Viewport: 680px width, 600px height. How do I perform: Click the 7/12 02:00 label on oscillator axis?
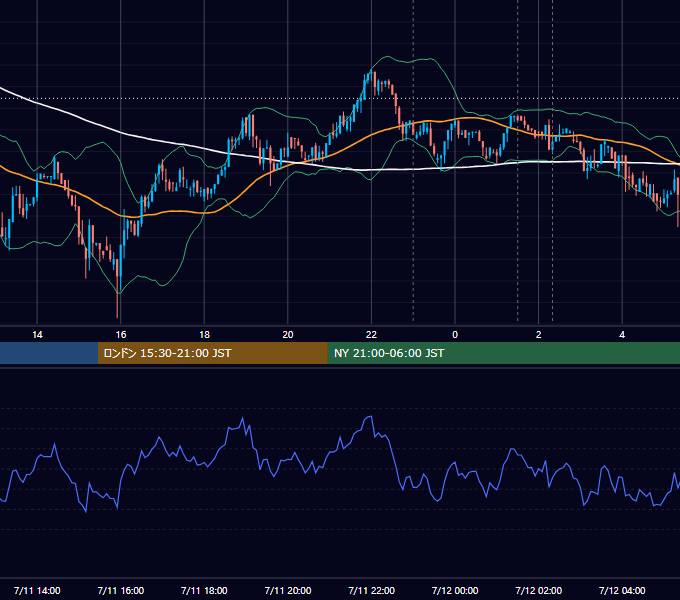[x=539, y=591]
